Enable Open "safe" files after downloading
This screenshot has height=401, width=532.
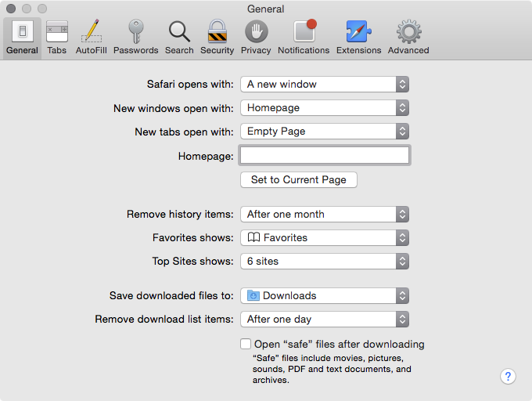246,344
